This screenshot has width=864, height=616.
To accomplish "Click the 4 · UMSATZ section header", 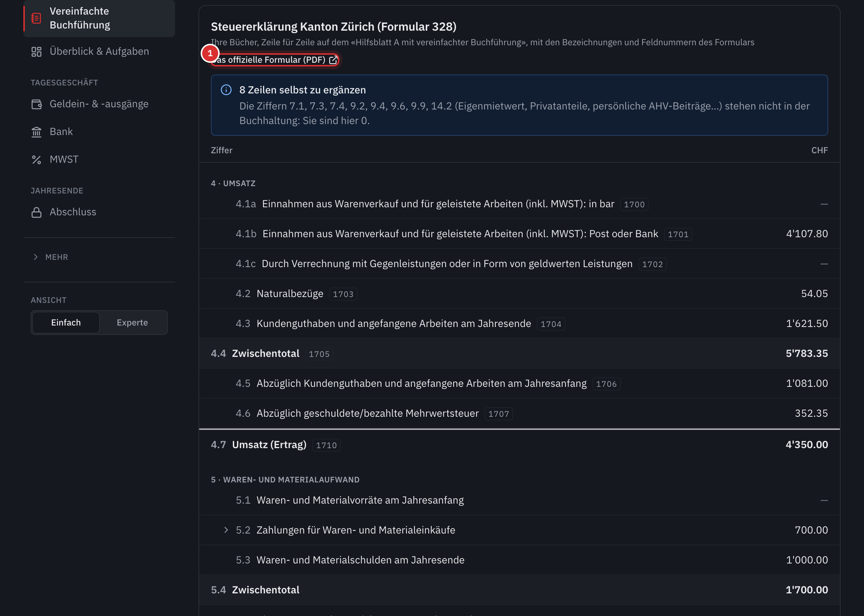I will pos(233,184).
